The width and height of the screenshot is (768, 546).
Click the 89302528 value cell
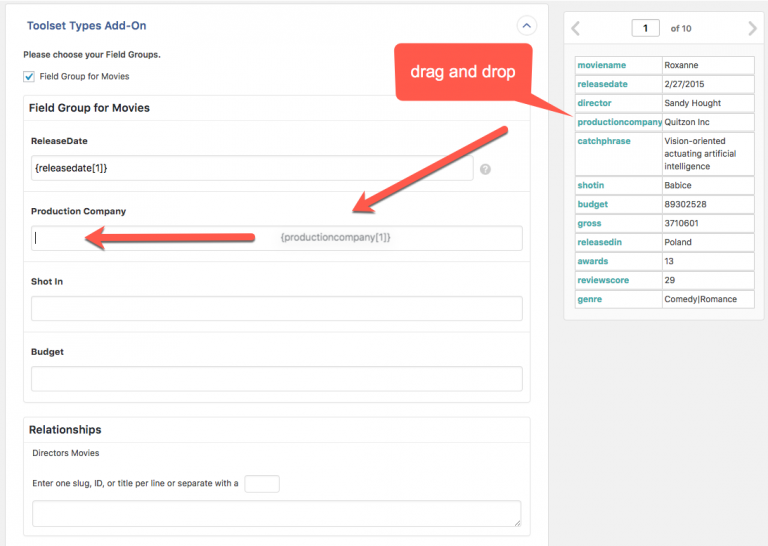point(708,204)
